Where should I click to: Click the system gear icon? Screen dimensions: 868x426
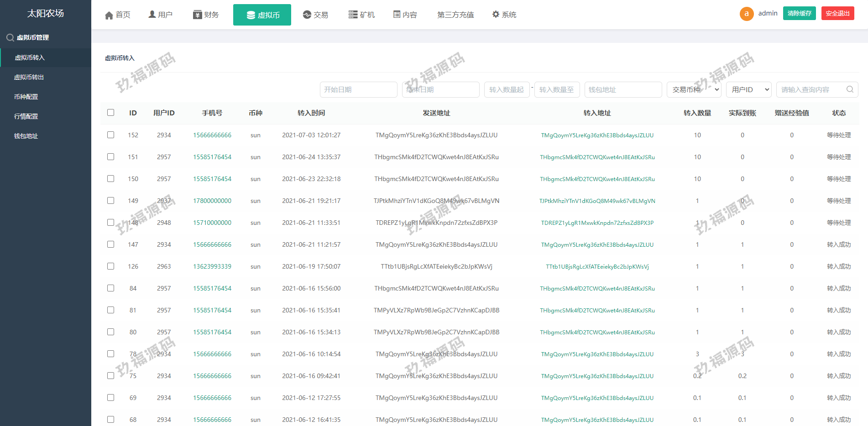[x=496, y=15]
